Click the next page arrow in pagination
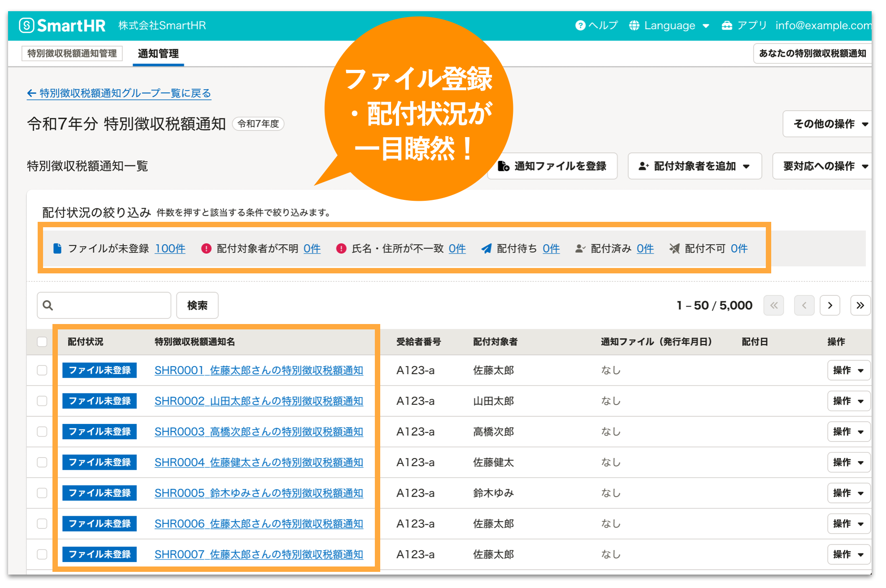Image resolution: width=886 pixels, height=588 pixels. tap(830, 305)
